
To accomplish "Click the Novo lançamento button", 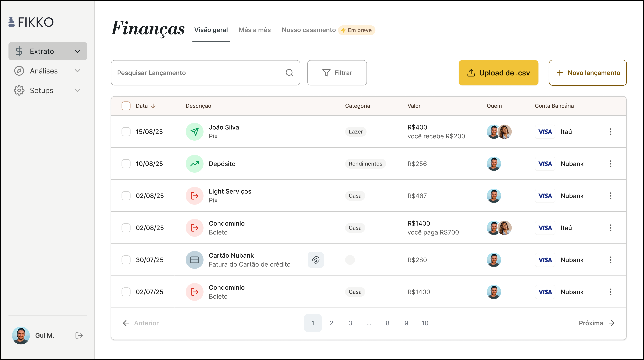I will 588,73.
